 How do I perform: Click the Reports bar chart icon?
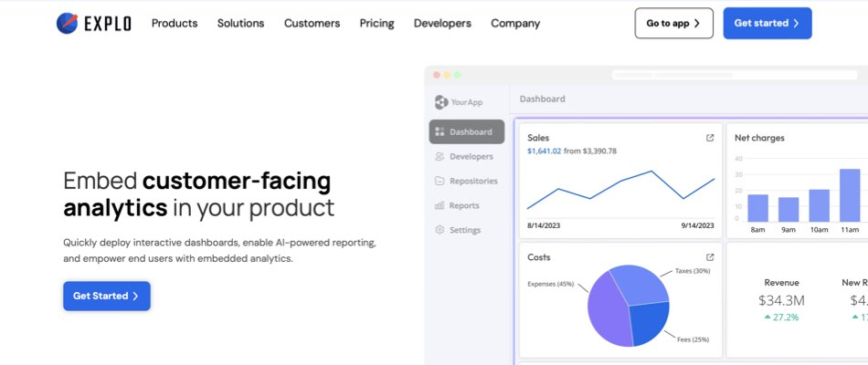pos(440,206)
